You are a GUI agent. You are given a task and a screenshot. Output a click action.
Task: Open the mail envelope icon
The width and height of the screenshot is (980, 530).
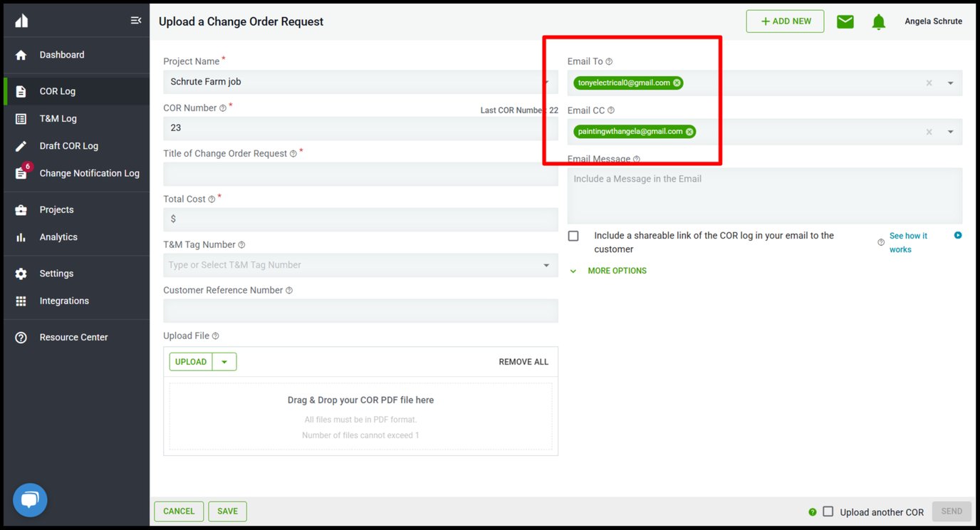[845, 21]
